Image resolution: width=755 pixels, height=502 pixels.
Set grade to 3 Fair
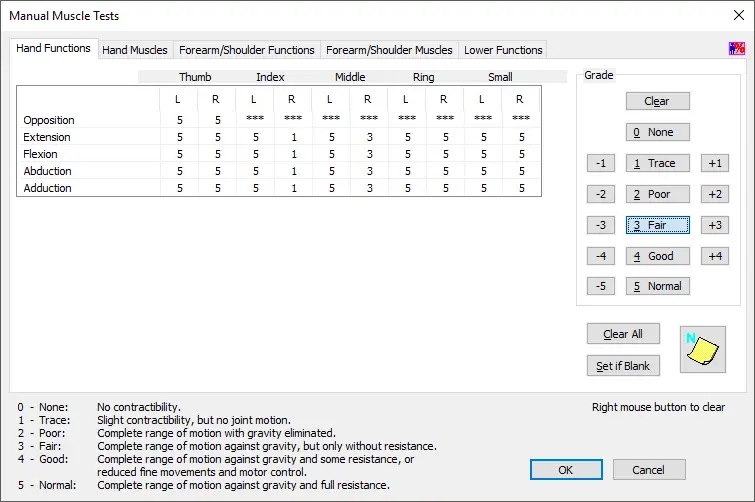point(657,225)
